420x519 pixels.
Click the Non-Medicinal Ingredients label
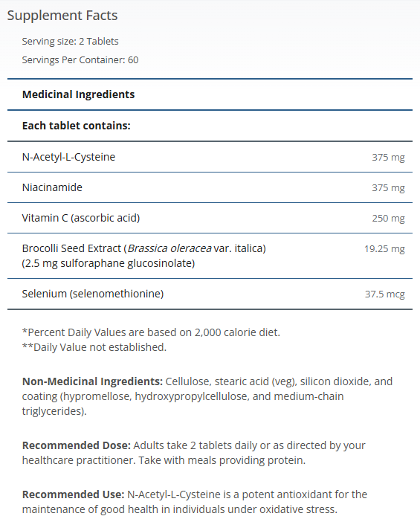tap(92, 381)
